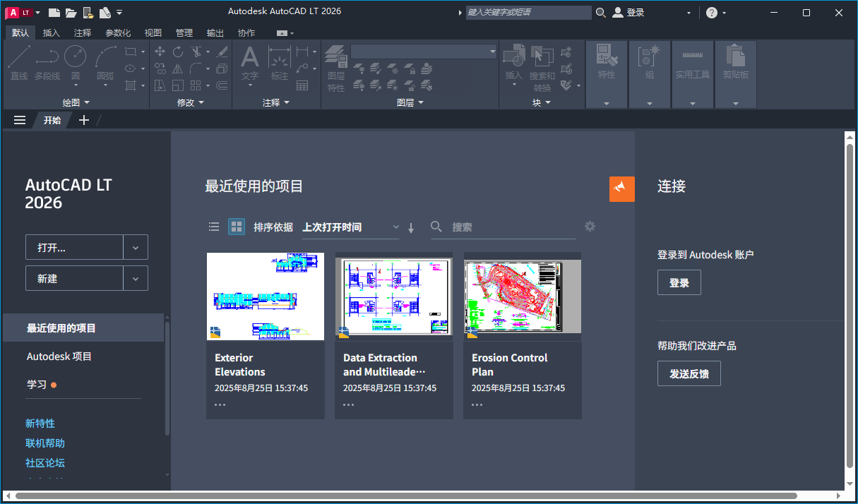Click the Open file folder icon in quick access toolbar

point(71,12)
